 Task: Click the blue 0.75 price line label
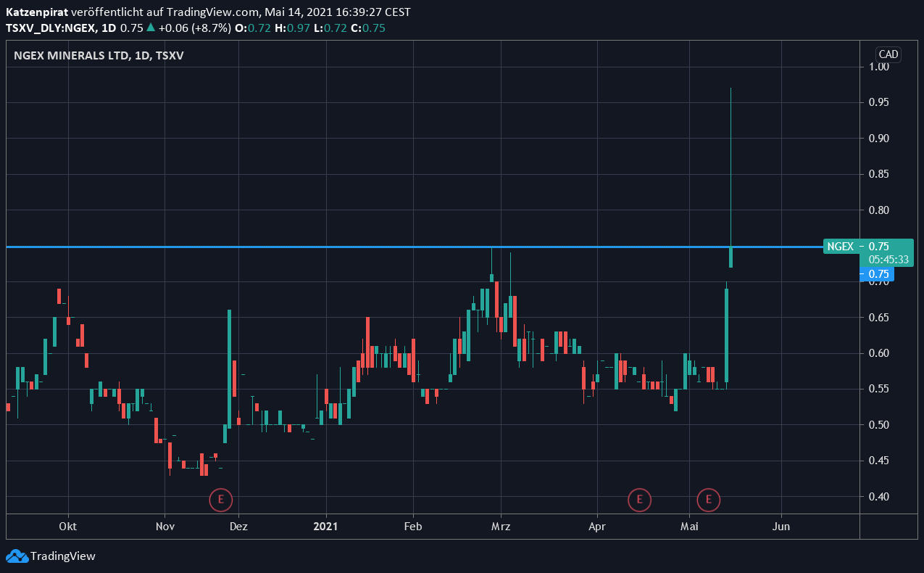(x=877, y=274)
